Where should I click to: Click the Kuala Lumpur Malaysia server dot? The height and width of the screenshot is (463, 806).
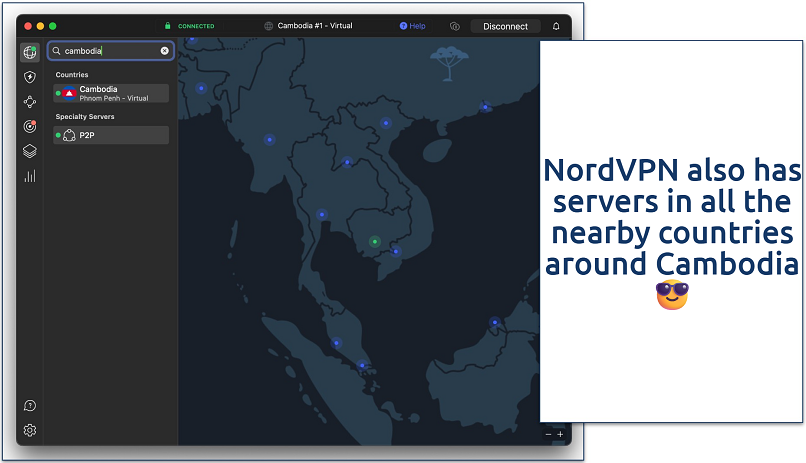point(336,342)
